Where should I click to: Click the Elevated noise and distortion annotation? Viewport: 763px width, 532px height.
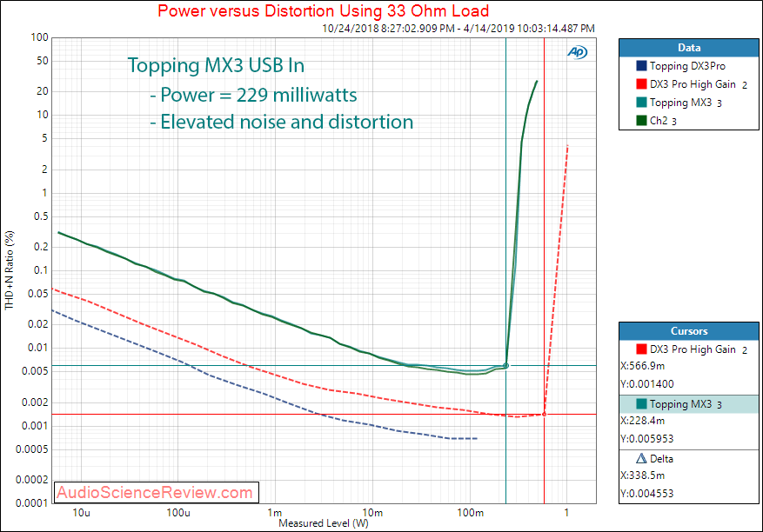point(282,122)
